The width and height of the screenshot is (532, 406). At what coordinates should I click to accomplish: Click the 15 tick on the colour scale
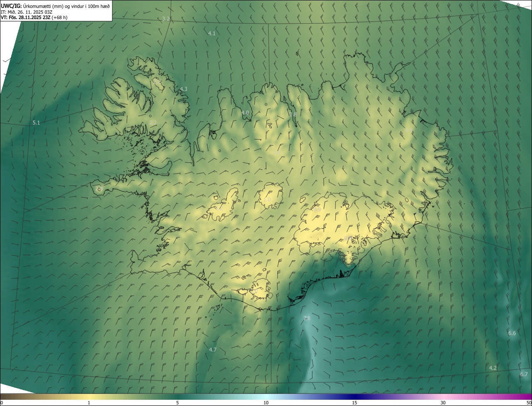355,403
